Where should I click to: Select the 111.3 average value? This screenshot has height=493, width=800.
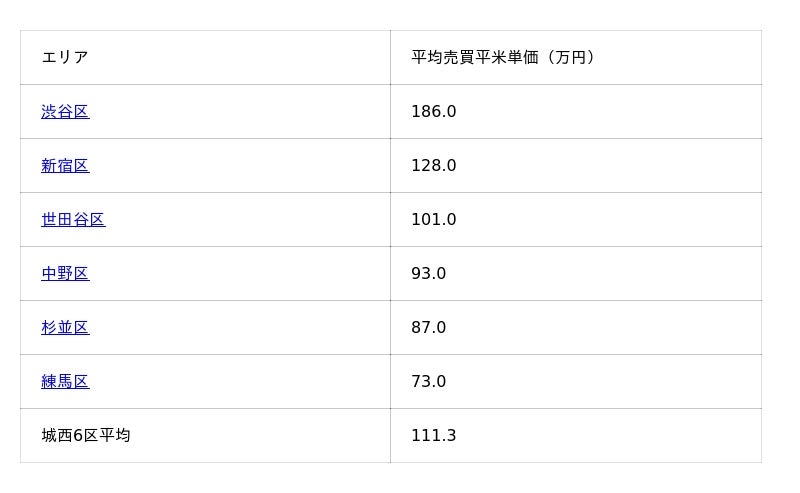point(433,436)
